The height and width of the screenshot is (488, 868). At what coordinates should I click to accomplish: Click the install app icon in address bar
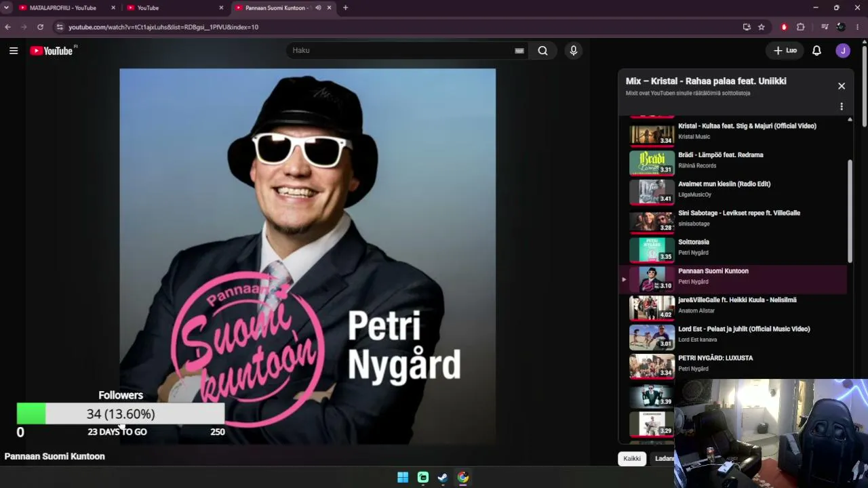[x=747, y=27]
